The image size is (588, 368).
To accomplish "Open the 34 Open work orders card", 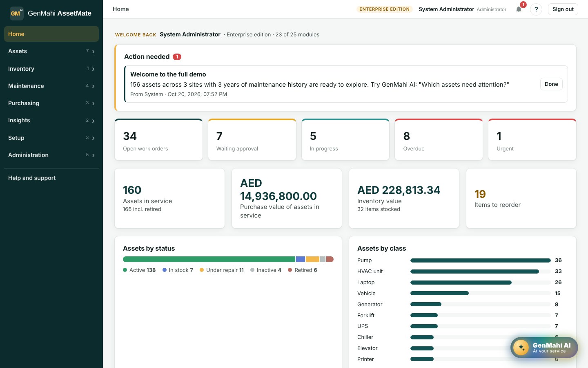I will (x=159, y=139).
